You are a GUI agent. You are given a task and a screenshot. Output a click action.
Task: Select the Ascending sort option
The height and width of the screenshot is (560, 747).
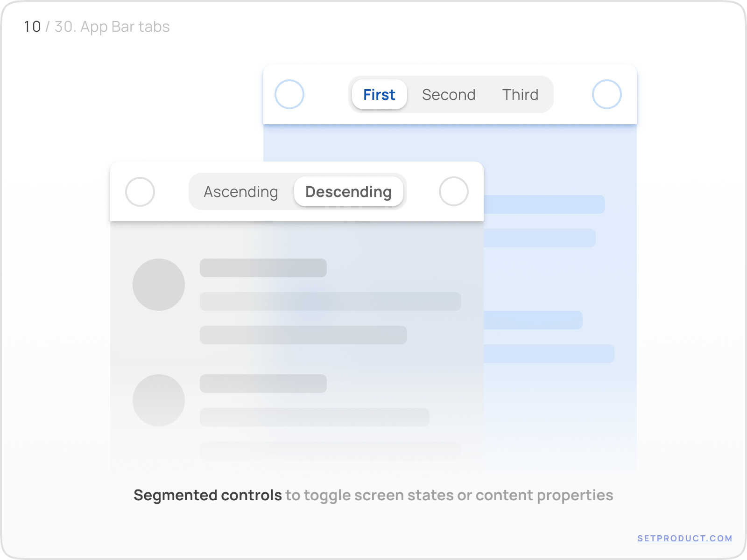click(x=240, y=191)
